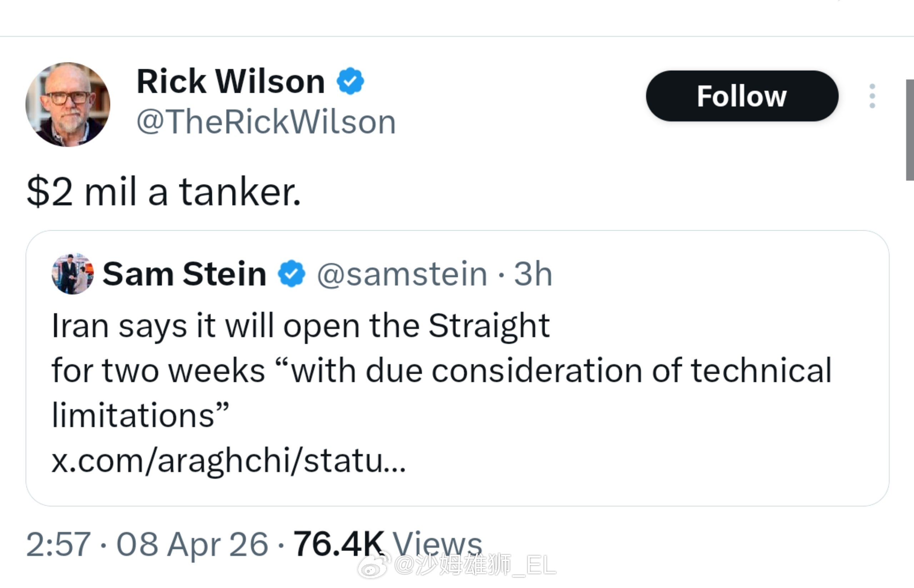The height and width of the screenshot is (588, 914).
Task: Click Sam Stein's verified badge icon
Action: [291, 274]
